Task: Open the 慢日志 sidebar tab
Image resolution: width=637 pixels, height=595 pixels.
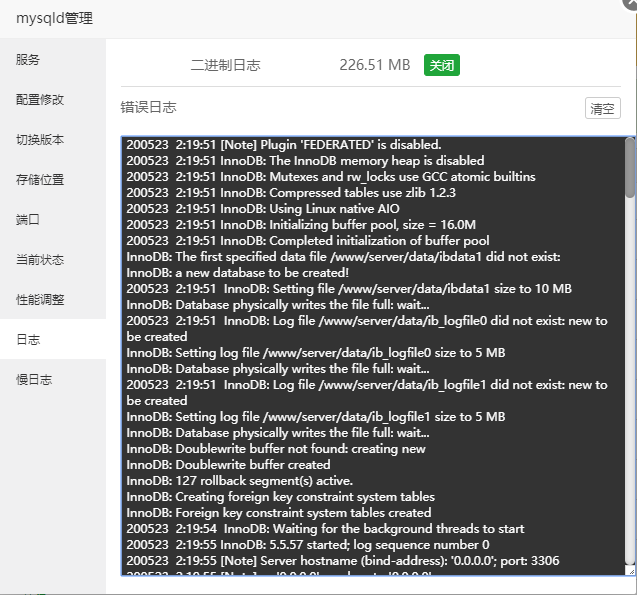Action: (34, 380)
